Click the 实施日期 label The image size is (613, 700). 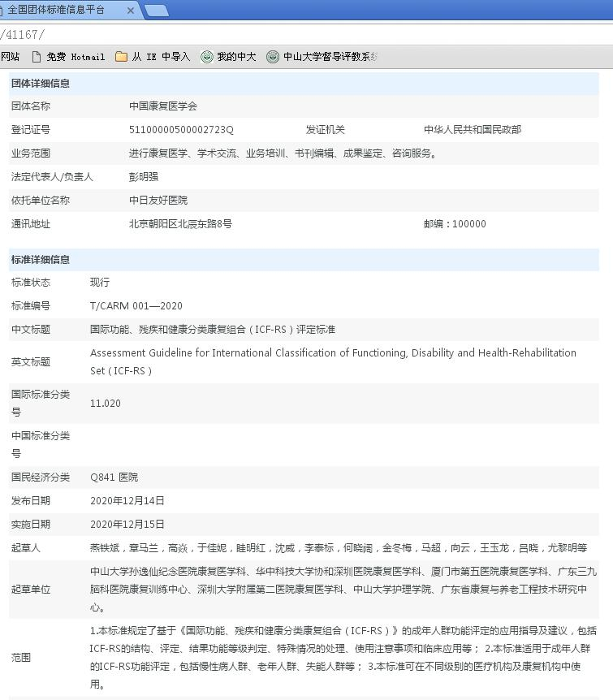click(x=30, y=525)
